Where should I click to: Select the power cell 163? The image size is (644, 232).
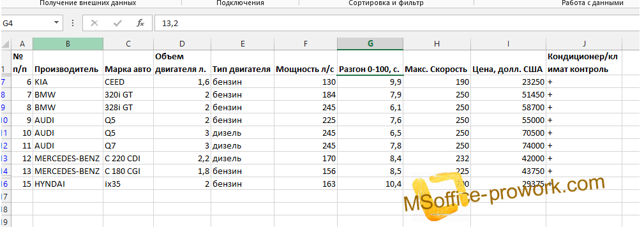[305, 184]
